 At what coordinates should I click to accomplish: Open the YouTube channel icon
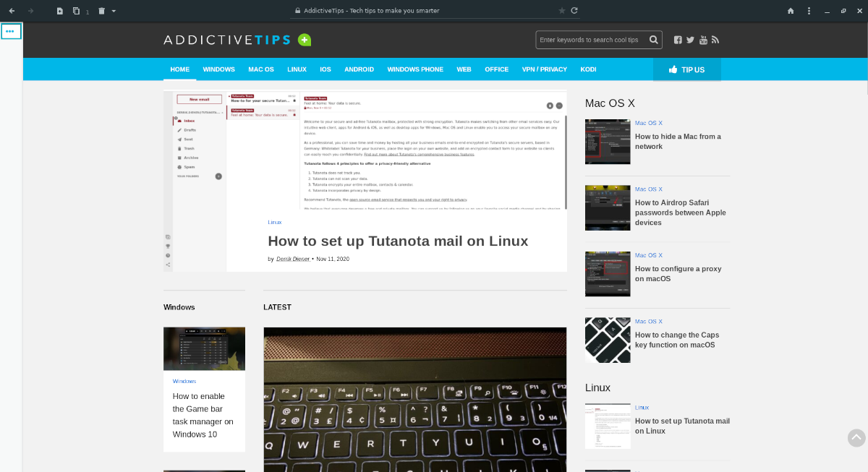(x=703, y=40)
